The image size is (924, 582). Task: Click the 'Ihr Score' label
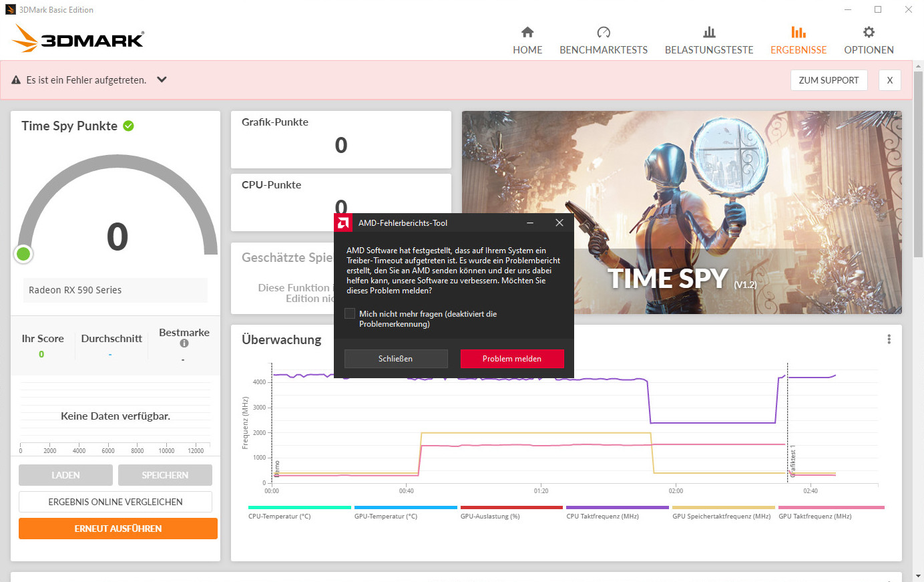coord(43,339)
